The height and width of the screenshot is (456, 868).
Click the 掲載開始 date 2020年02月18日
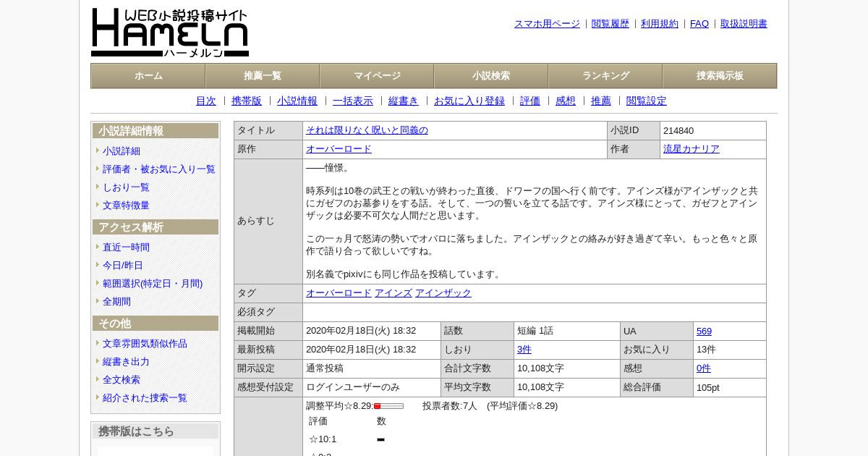tap(361, 331)
